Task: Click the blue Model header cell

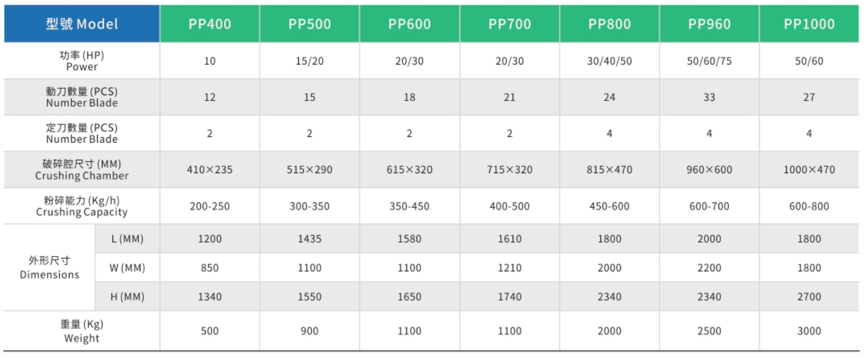Action: (82, 24)
